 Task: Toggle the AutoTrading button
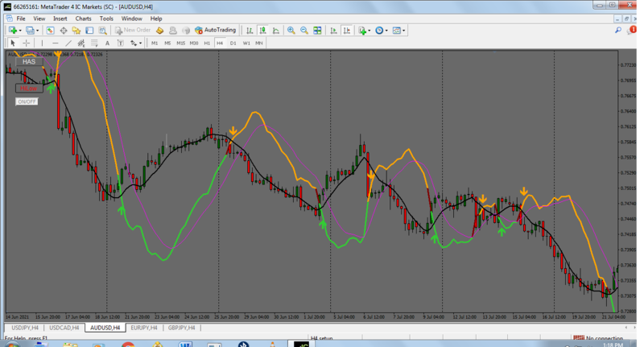click(x=215, y=31)
